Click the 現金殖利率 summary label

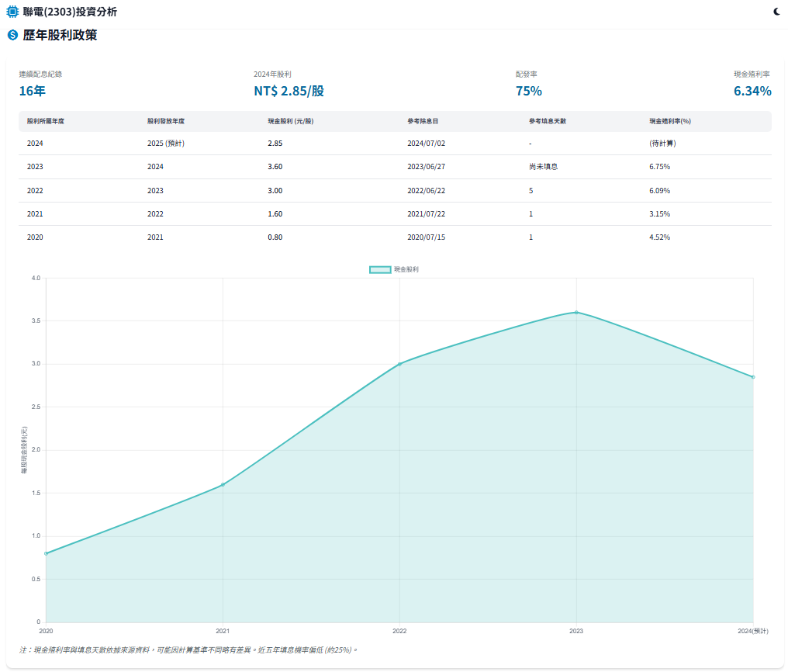click(752, 74)
